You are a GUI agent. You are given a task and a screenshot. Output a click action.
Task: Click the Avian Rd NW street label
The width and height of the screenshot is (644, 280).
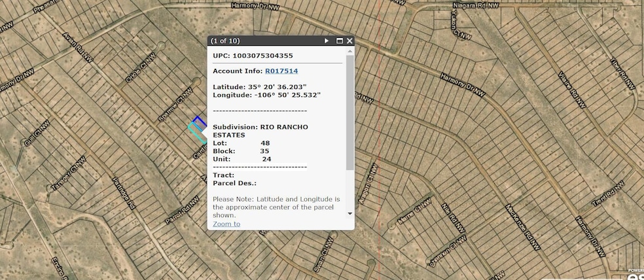tap(79, 48)
